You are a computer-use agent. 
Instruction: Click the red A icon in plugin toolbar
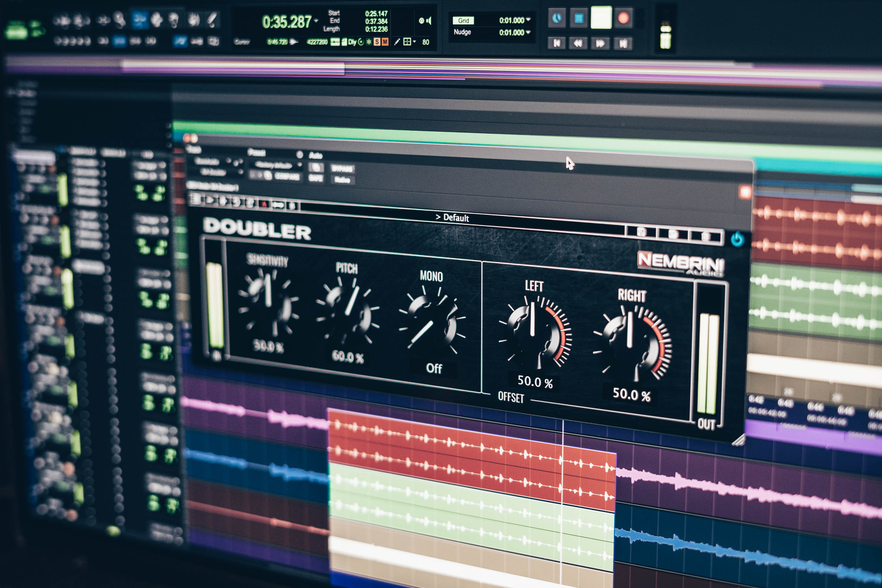264,204
